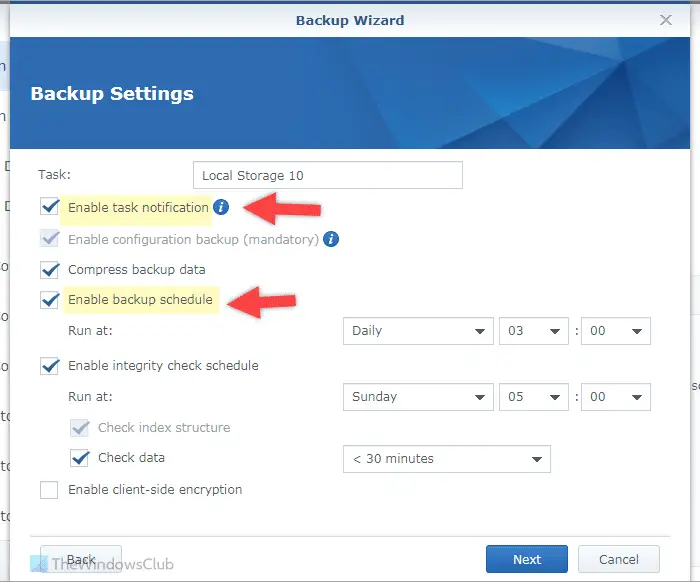Open the integrity check hour 05 dropdown
Viewport: 700px width, 582px height.
click(534, 397)
